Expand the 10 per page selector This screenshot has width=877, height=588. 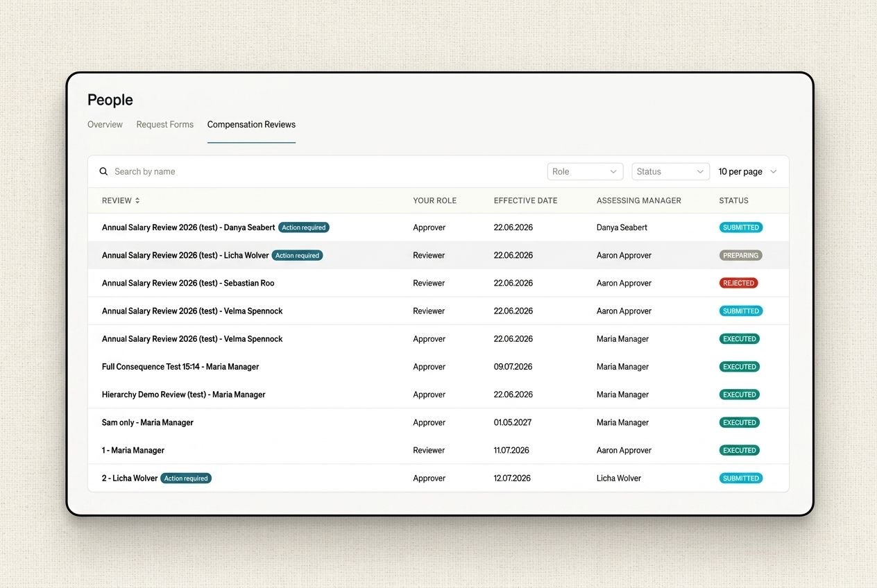pos(747,171)
